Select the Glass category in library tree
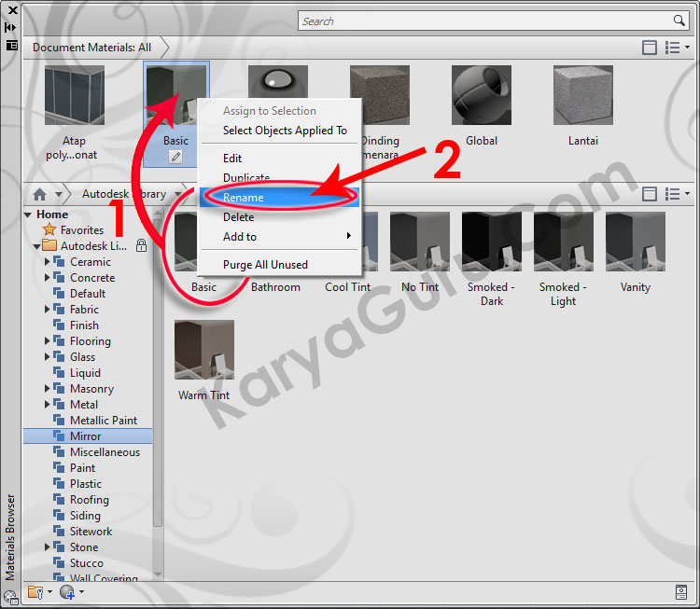Screen dimensions: 700x609 click(x=82, y=357)
